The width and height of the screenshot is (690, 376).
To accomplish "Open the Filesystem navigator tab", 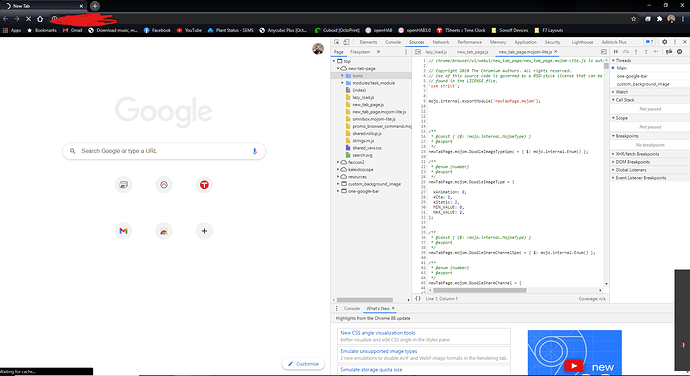I will 360,52.
